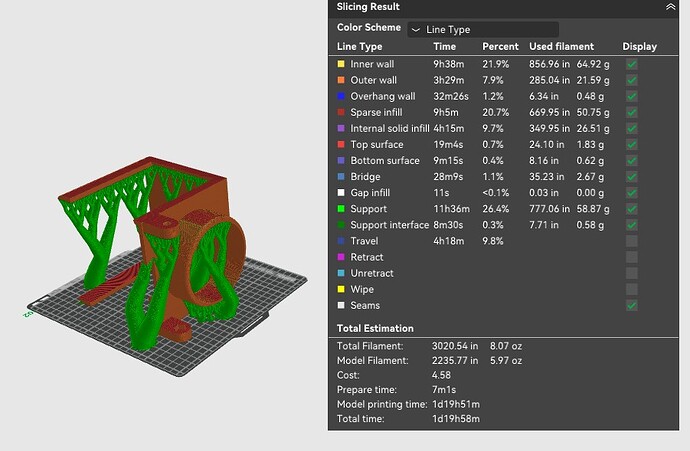Click the blue Overhang wall color icon
This screenshot has height=451, width=690.
pos(341,96)
